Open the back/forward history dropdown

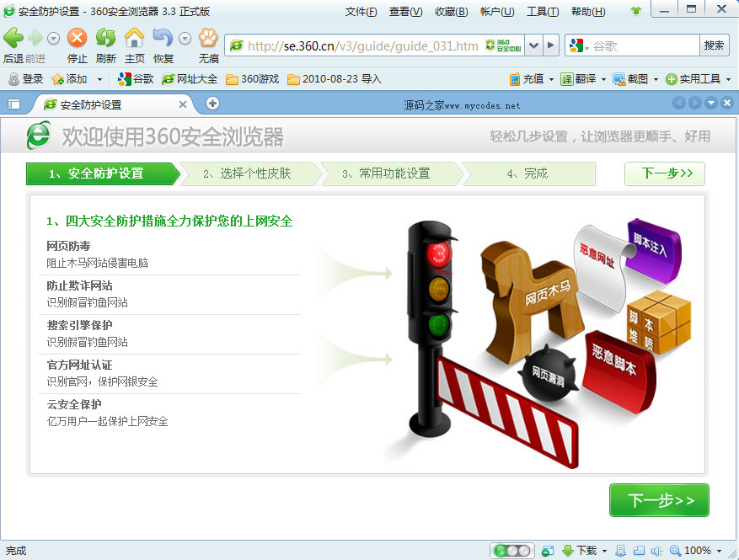tap(53, 38)
